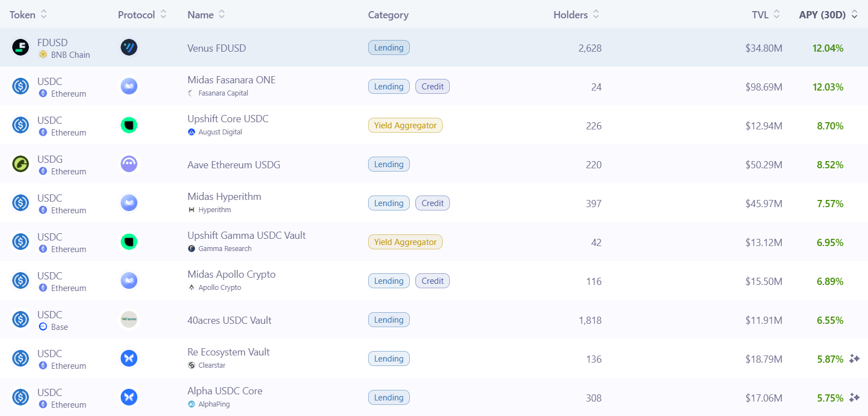The height and width of the screenshot is (416, 868).
Task: Click the FDUSD token icon
Action: [x=21, y=47]
